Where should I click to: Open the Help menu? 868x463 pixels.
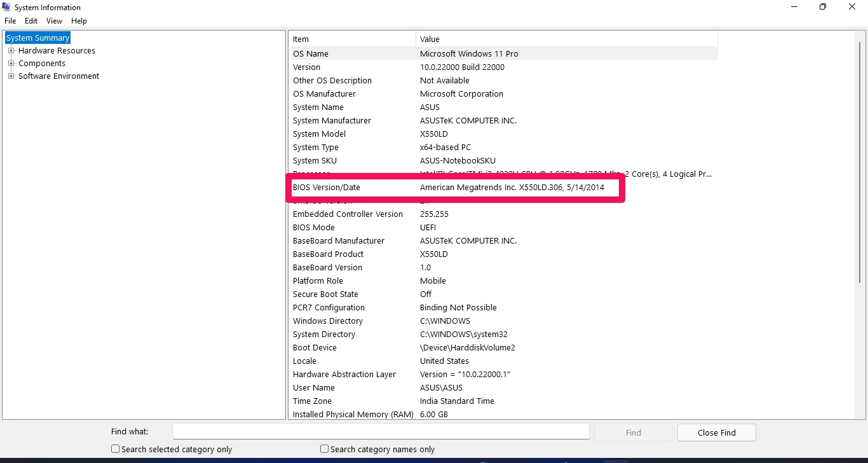79,21
